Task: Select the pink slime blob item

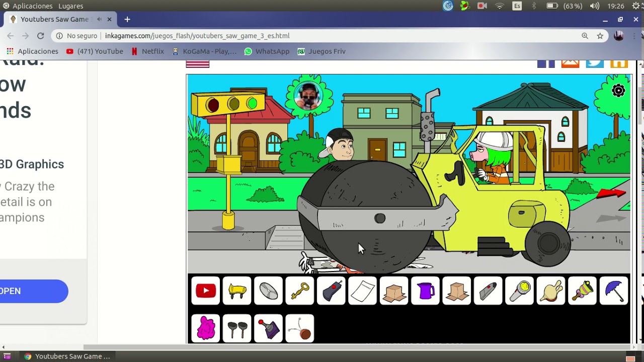Action: 206,328
